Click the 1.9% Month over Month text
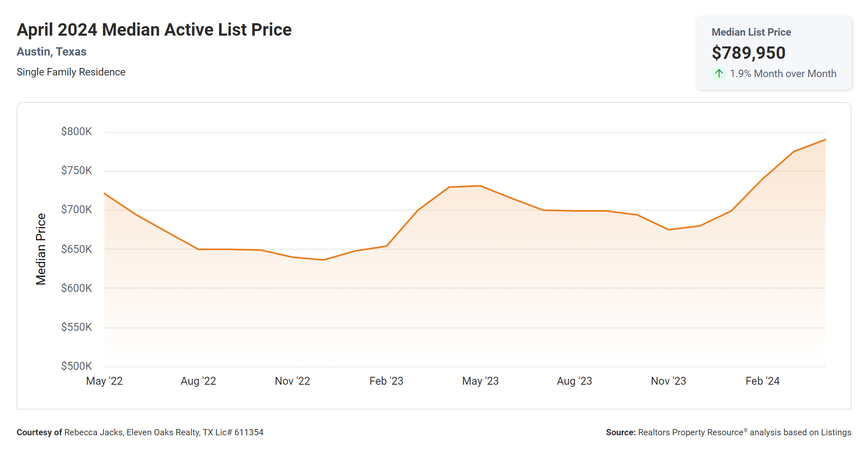The height and width of the screenshot is (456, 868). tap(783, 74)
